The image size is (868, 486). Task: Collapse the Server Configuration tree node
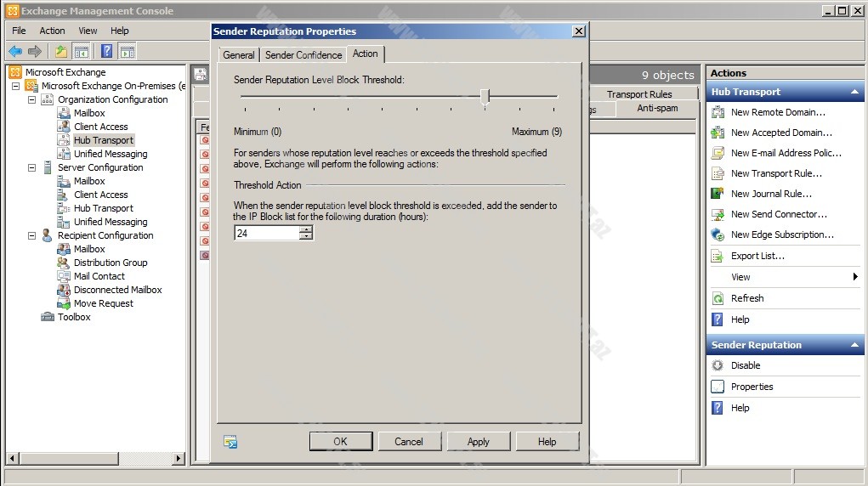coord(32,167)
